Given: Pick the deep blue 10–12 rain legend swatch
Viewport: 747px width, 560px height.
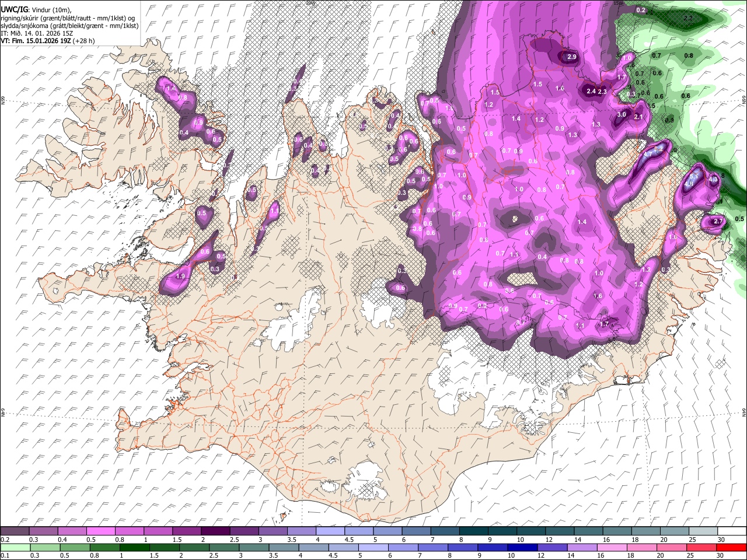Looking at the screenshot, I should pos(522,547).
